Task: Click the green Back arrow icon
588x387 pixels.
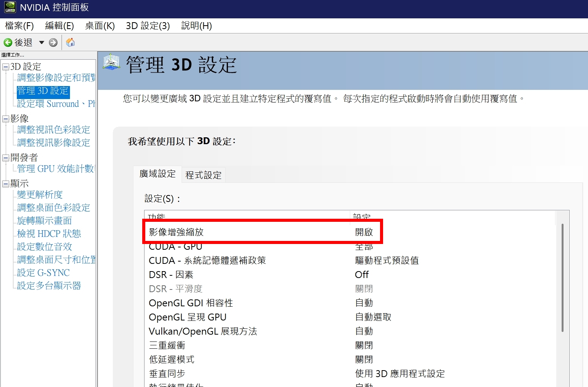Action: coord(8,42)
